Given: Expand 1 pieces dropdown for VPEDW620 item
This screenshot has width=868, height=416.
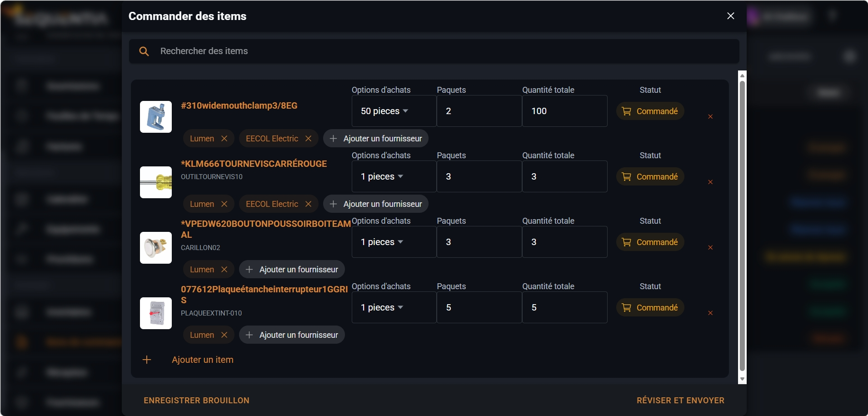Looking at the screenshot, I should (394, 242).
